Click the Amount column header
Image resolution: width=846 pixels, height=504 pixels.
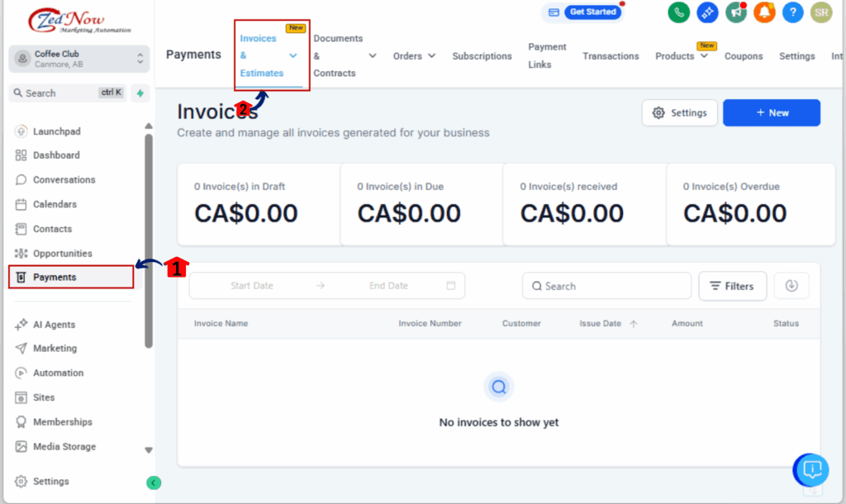(x=687, y=323)
